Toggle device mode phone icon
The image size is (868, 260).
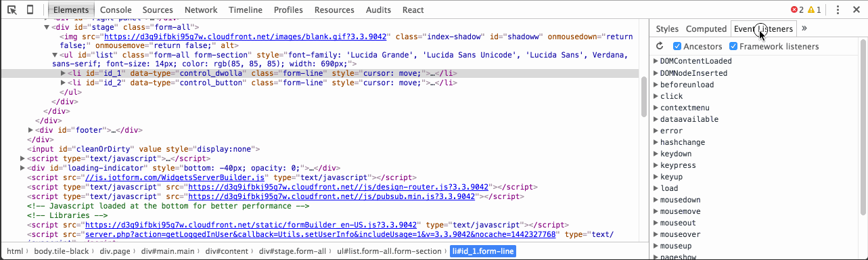pos(30,10)
